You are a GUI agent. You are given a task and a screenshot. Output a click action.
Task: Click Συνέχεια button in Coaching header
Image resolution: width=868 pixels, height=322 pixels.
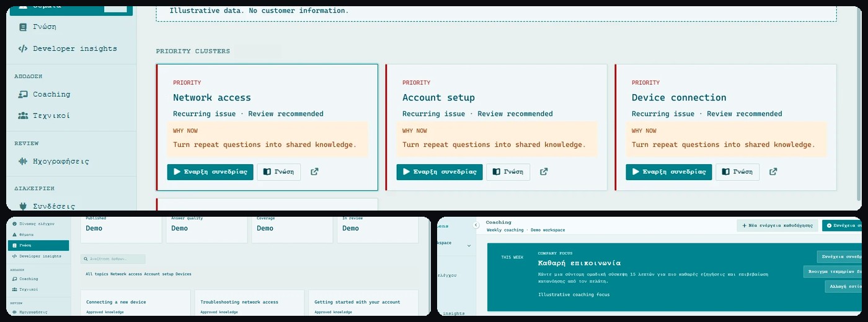click(x=842, y=225)
